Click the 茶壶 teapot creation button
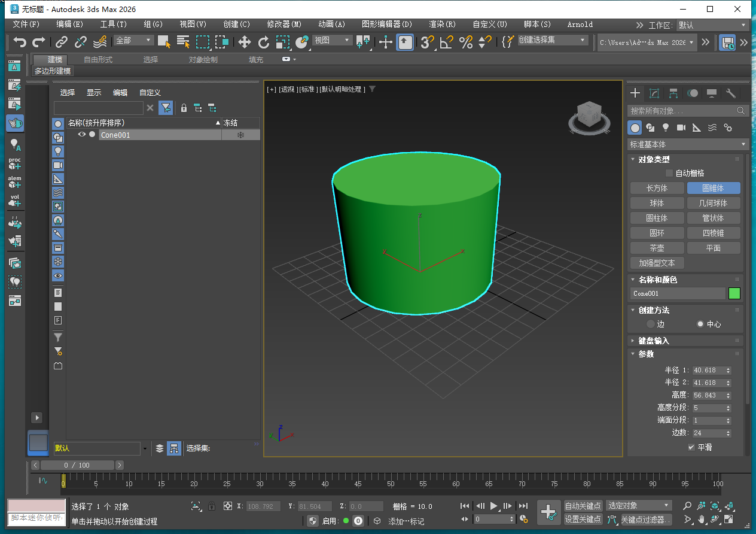 pyautogui.click(x=657, y=247)
